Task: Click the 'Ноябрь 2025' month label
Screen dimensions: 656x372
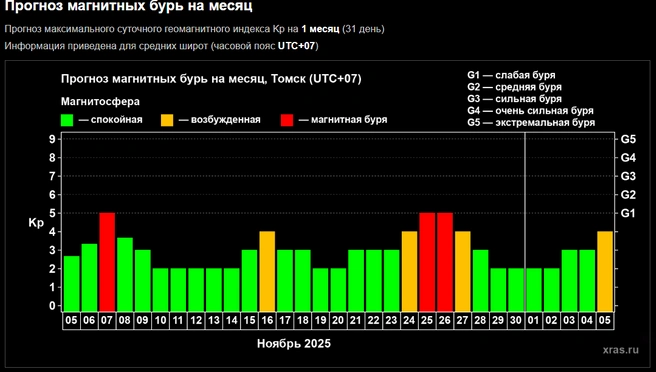Action: tap(294, 344)
